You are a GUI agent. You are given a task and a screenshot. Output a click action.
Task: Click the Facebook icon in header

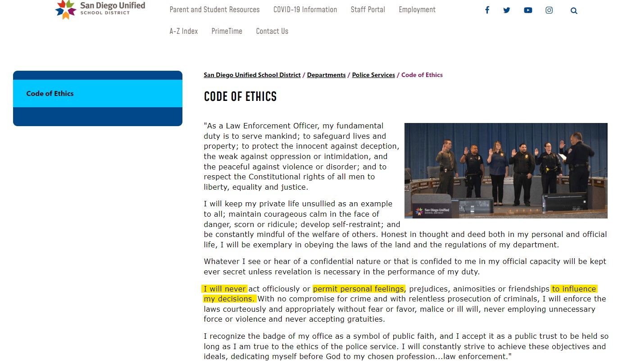[x=487, y=10]
